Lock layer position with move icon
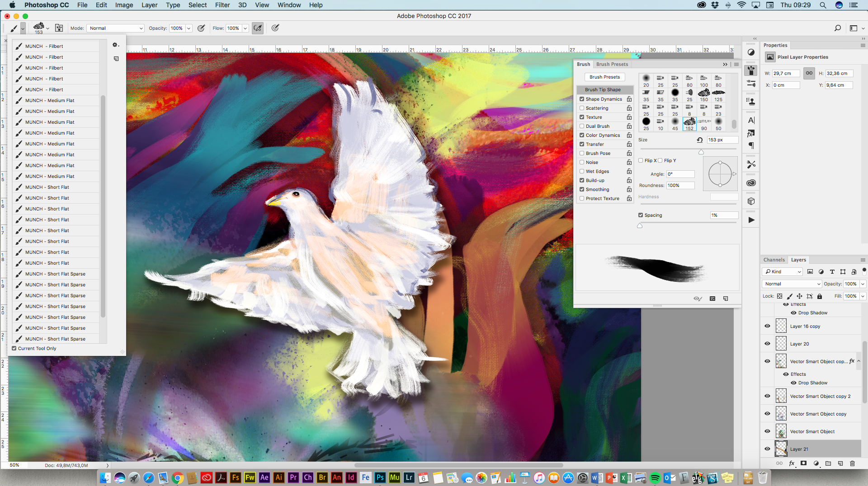The image size is (868, 486). [799, 296]
